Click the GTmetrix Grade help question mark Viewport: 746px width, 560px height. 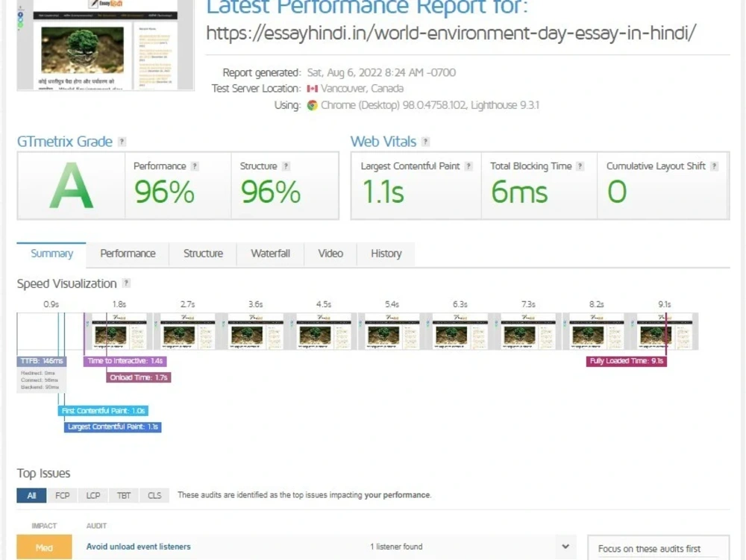(122, 142)
